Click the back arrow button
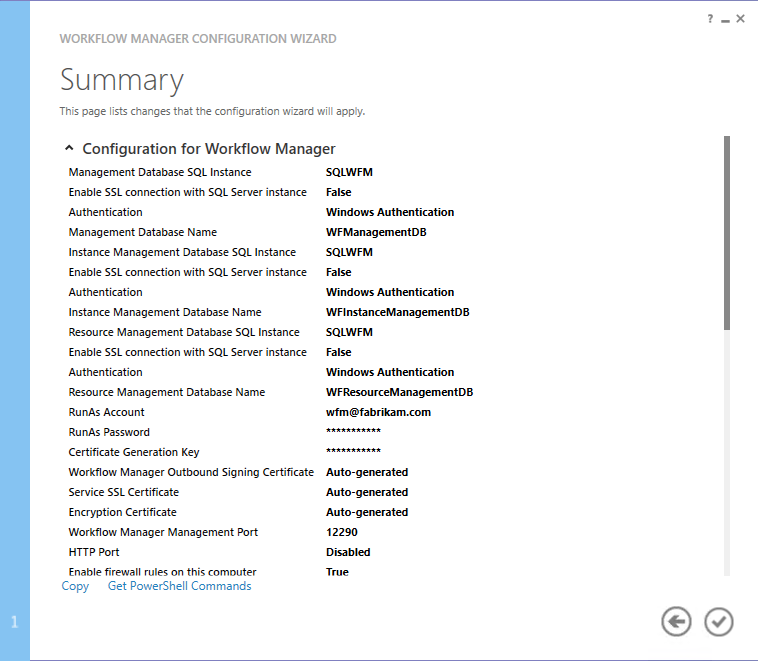The image size is (758, 661). 676,621
